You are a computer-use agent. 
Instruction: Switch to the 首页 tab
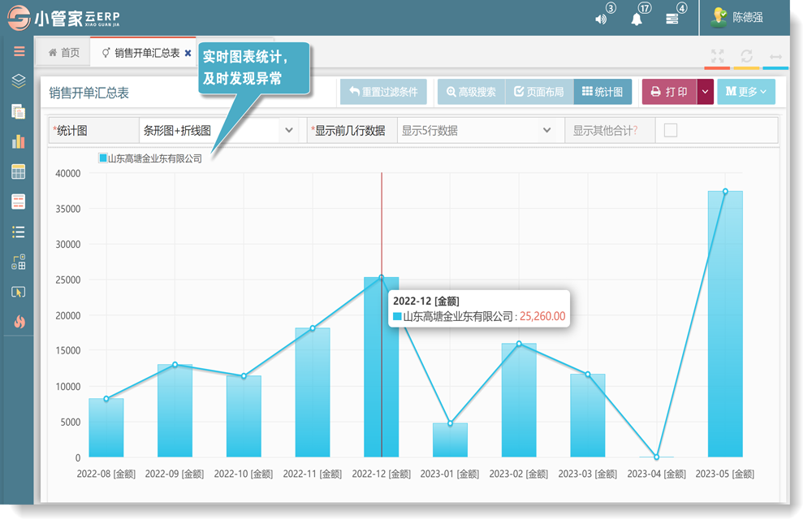pyautogui.click(x=64, y=53)
